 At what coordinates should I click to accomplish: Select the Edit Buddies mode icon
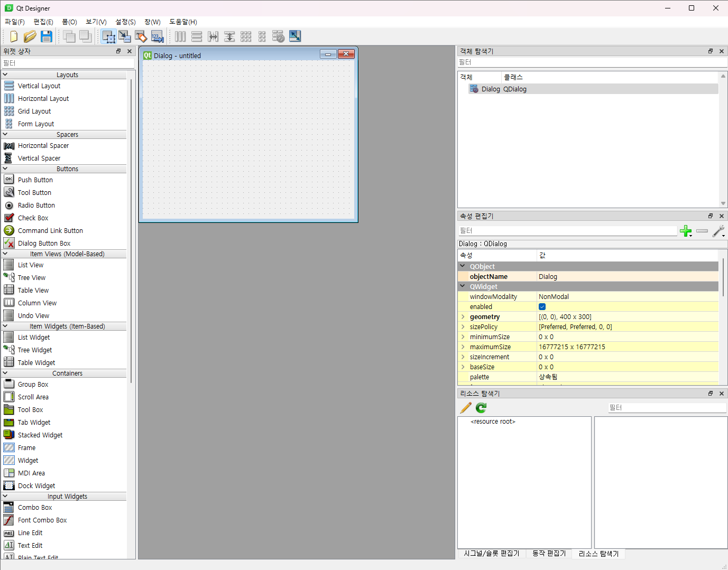141,36
